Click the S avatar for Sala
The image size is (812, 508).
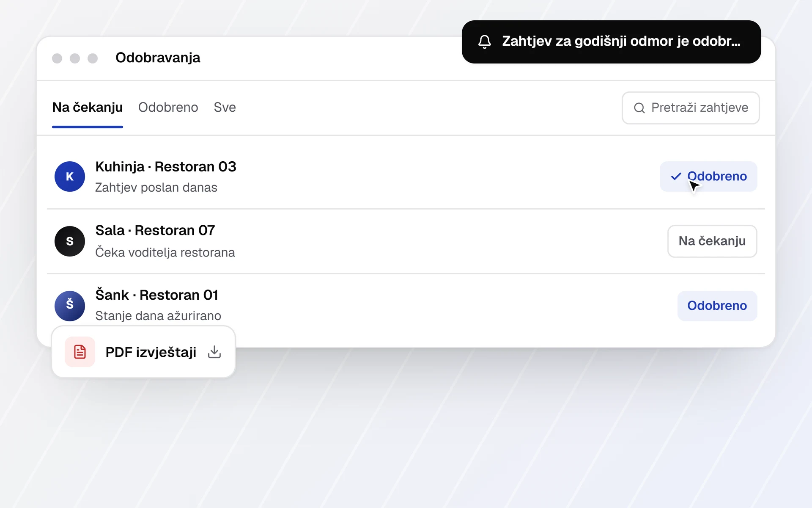70,241
